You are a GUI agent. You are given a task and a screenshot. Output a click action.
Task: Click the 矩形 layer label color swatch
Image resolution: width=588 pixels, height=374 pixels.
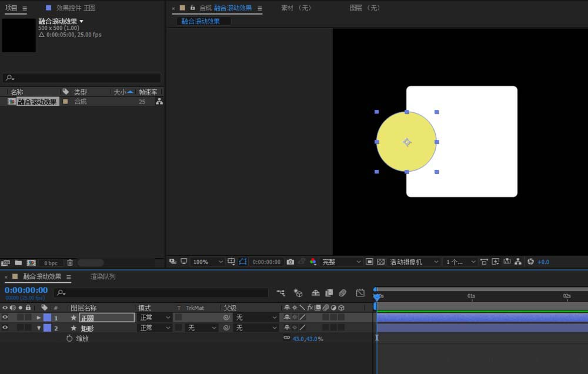[47, 328]
